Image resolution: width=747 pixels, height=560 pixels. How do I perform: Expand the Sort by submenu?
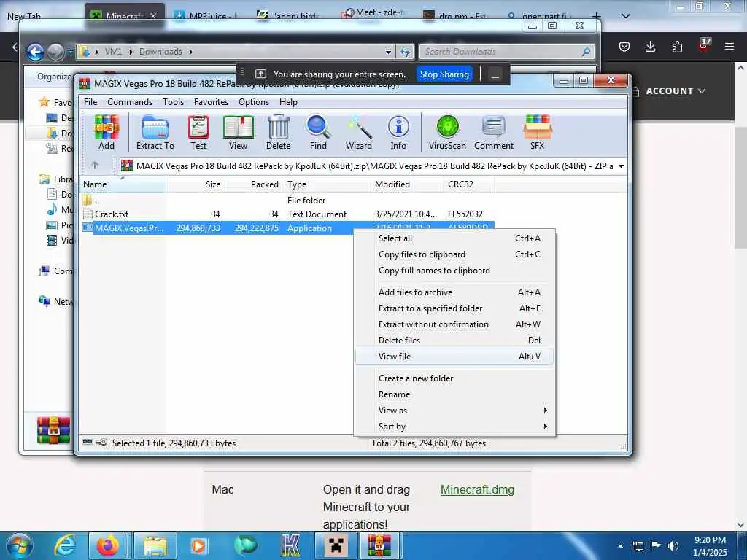point(454,427)
